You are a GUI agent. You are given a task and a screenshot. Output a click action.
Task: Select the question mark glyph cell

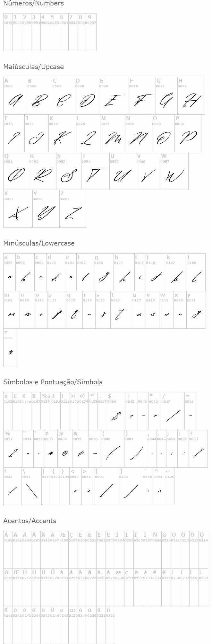pos(198,449)
